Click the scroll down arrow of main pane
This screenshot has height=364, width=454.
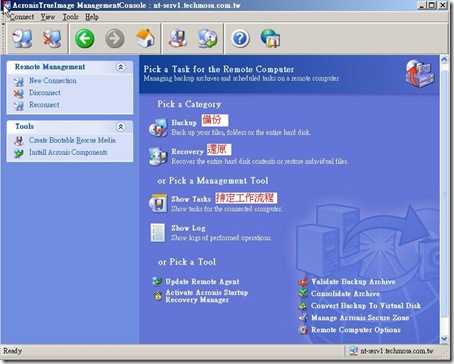click(444, 339)
